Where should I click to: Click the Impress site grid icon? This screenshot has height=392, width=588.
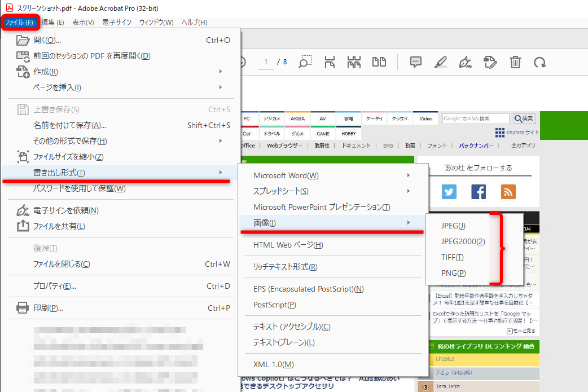[499, 133]
